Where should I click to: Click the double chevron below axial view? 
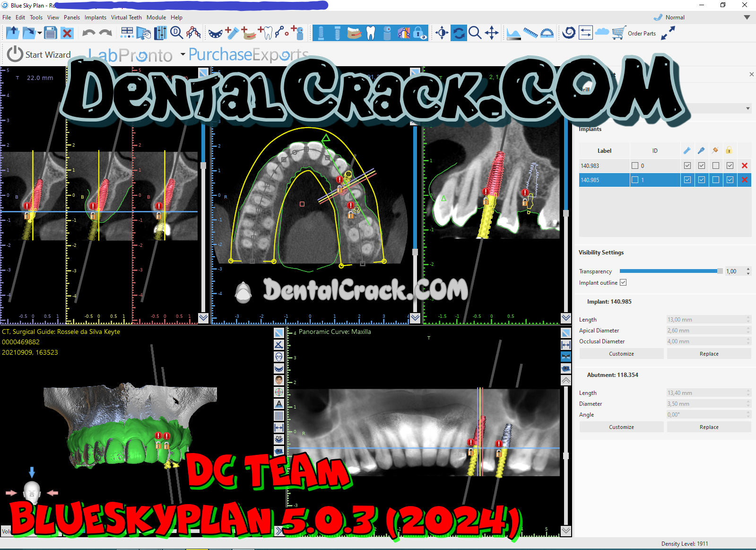pos(415,318)
